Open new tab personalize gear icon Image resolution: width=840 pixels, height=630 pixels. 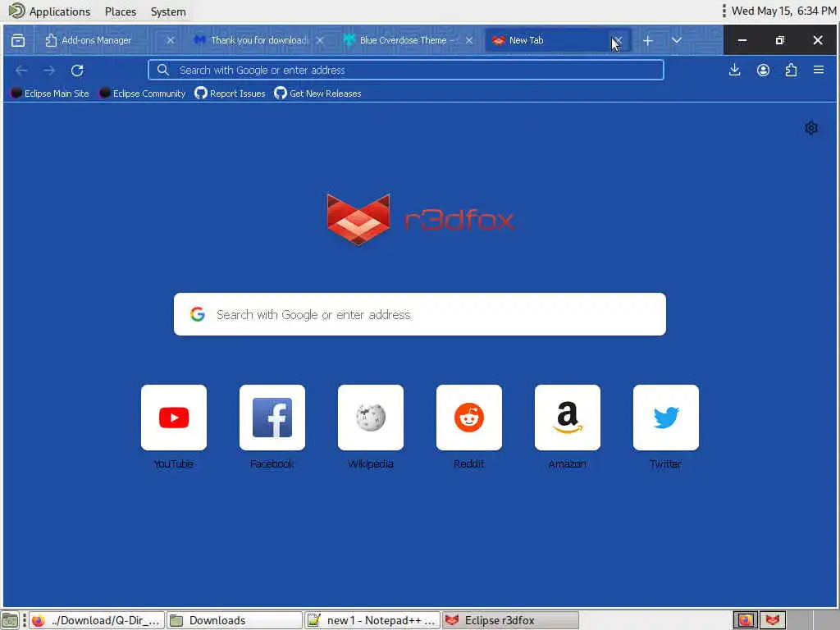(x=811, y=128)
